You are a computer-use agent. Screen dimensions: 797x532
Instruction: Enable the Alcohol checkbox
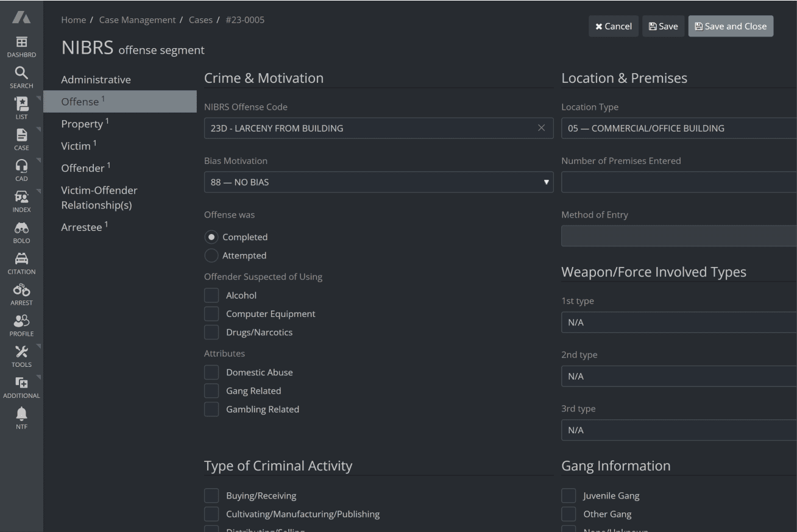click(x=211, y=295)
